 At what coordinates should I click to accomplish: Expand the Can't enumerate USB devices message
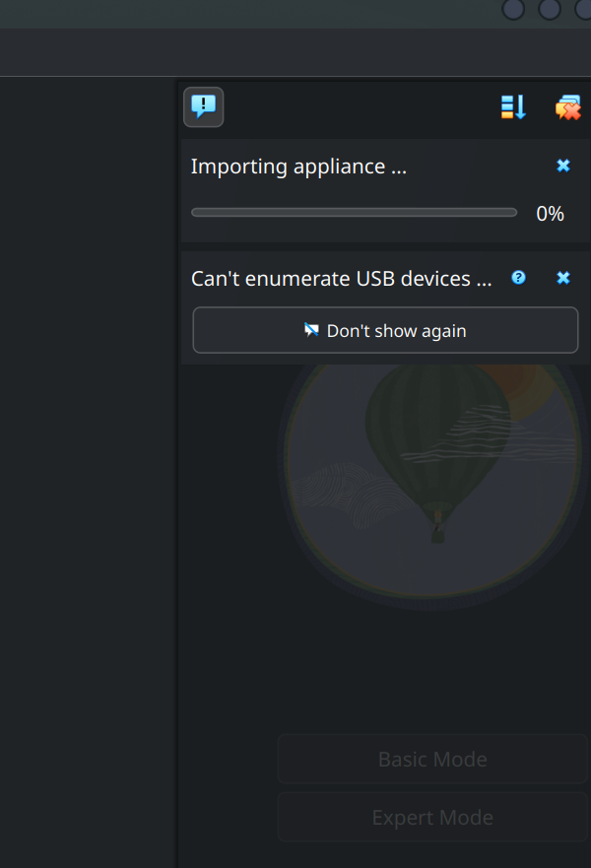[341, 278]
